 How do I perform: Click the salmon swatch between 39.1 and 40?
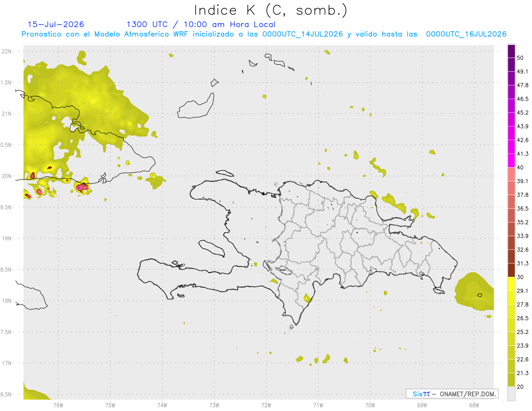[x=512, y=174]
